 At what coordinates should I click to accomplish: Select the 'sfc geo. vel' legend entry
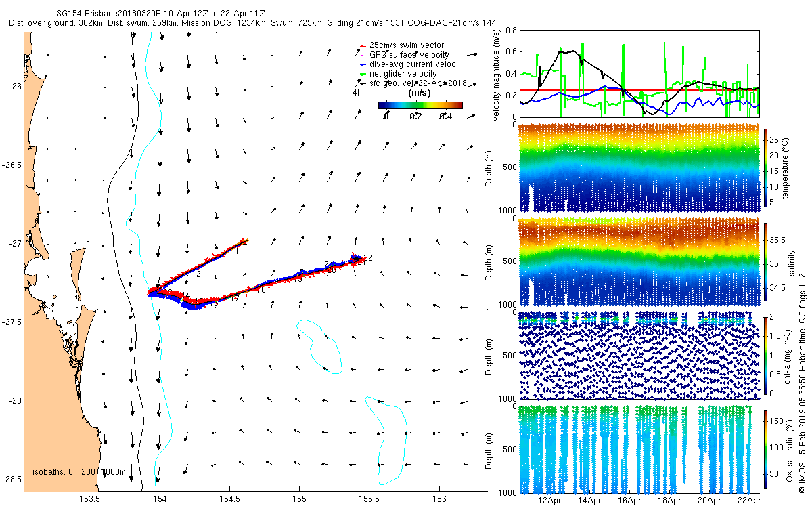coord(413,83)
